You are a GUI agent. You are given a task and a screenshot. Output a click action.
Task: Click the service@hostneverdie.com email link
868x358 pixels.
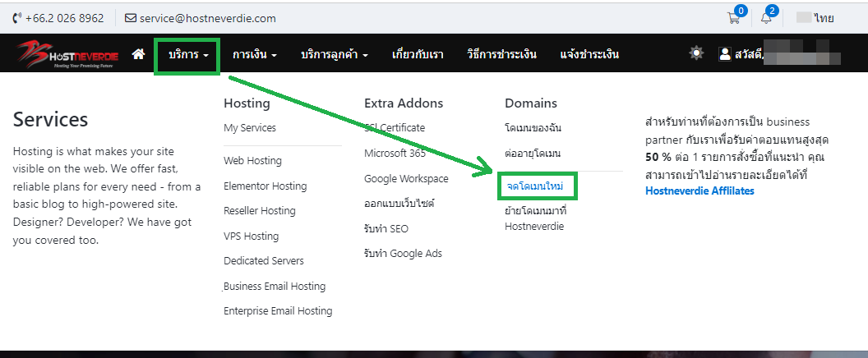pyautogui.click(x=206, y=18)
